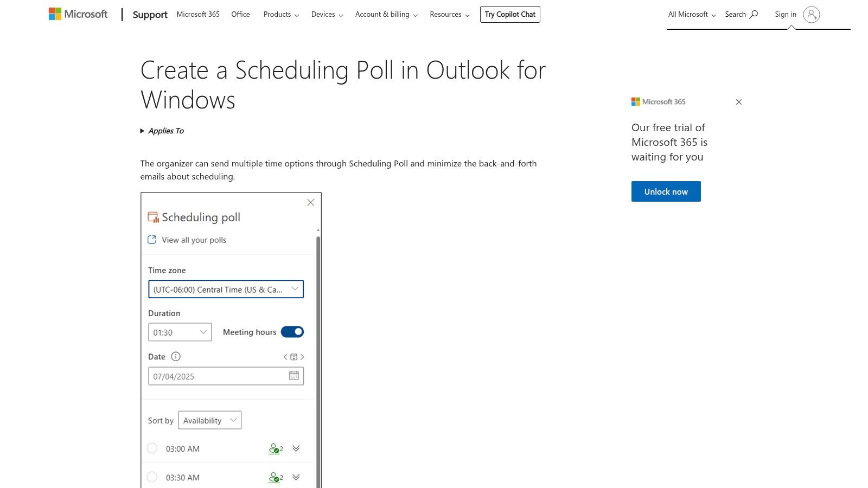Expand the Applies To section
The image size is (868, 488).
(162, 131)
